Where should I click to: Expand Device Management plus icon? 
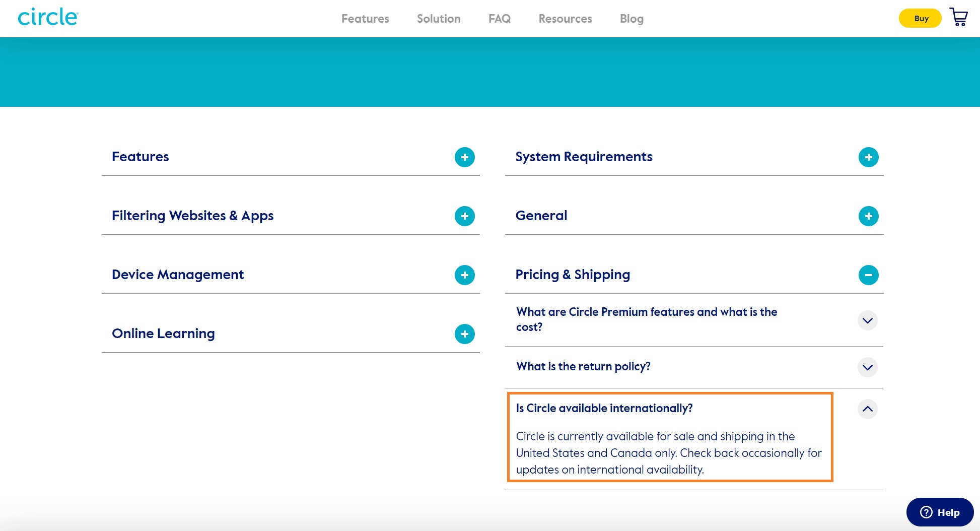pyautogui.click(x=464, y=275)
